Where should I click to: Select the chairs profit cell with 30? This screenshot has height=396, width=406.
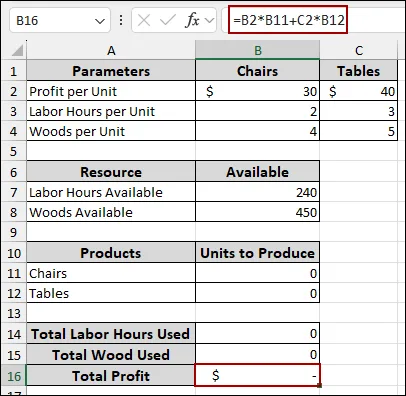pyautogui.click(x=257, y=91)
